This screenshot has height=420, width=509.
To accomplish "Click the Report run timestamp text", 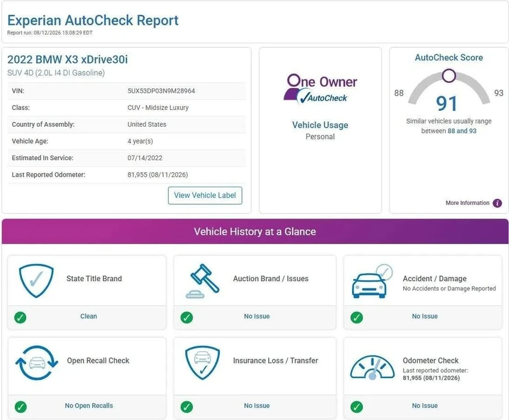I will [x=50, y=33].
